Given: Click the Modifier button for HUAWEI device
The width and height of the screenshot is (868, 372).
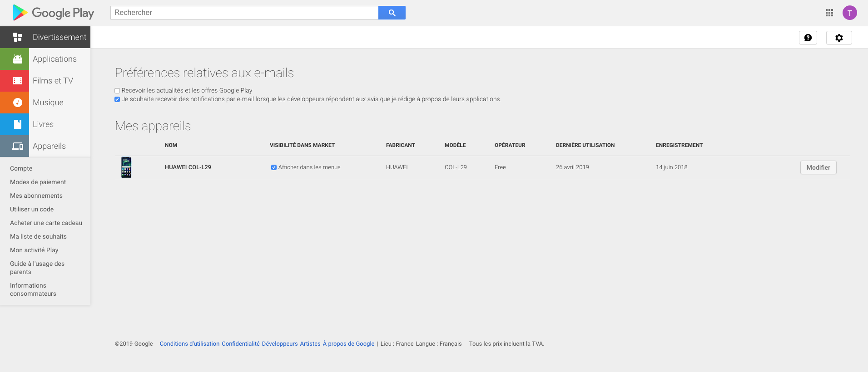Looking at the screenshot, I should (x=818, y=167).
